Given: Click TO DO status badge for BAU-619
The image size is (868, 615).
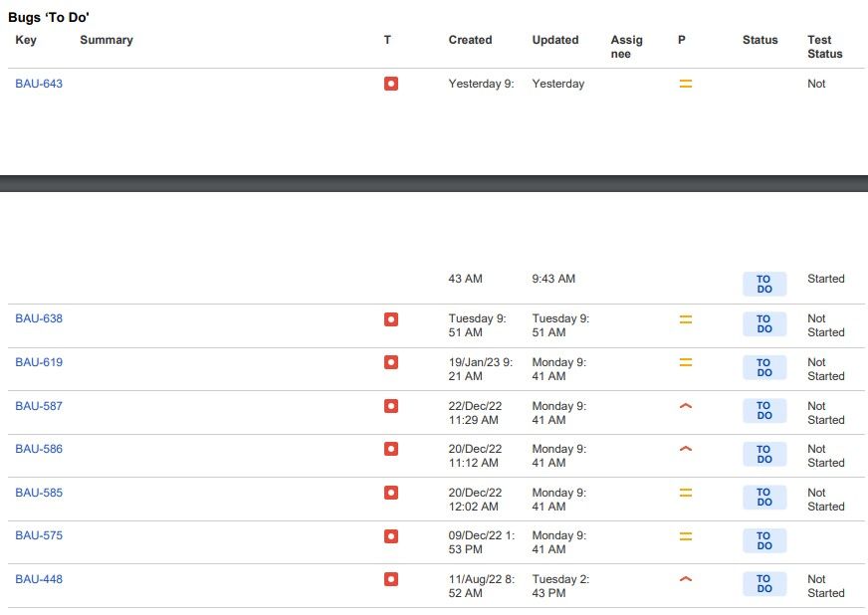Looking at the screenshot, I should tap(764, 367).
